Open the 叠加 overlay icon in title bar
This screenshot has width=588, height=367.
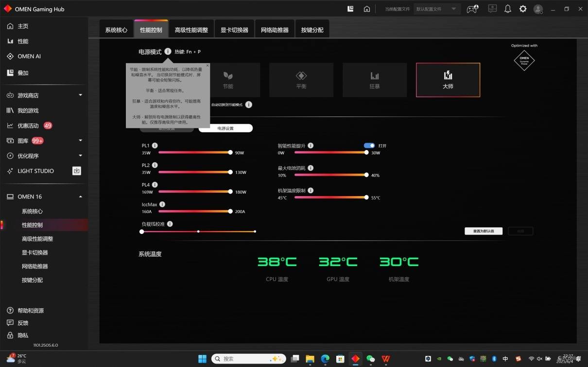click(x=350, y=9)
